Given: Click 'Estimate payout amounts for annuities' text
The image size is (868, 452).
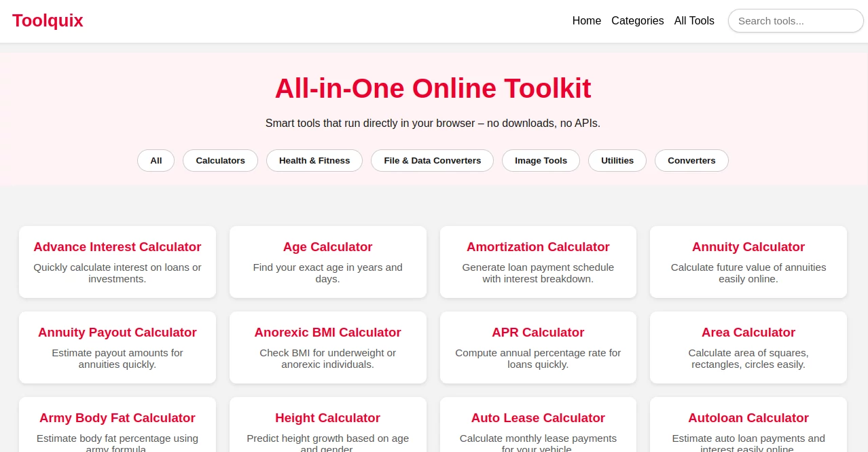Looking at the screenshot, I should pyautogui.click(x=117, y=358).
